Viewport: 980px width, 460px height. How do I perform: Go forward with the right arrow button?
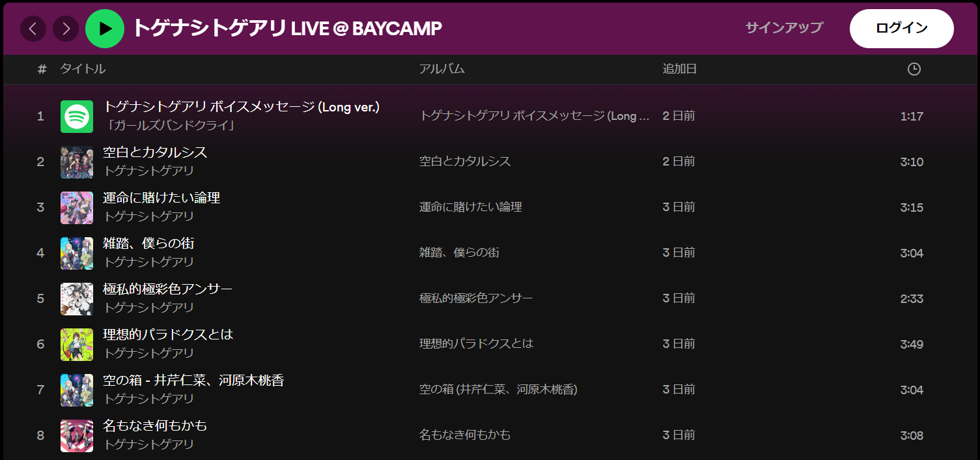(66, 29)
